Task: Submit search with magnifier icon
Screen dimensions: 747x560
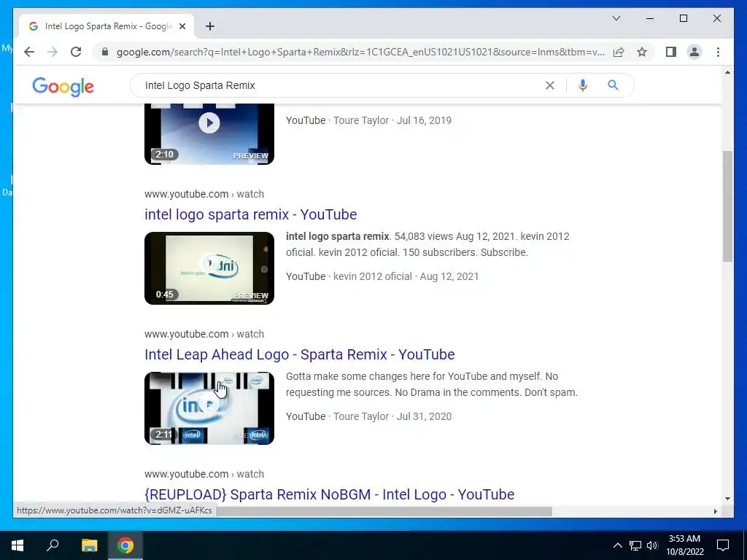Action: pos(613,85)
